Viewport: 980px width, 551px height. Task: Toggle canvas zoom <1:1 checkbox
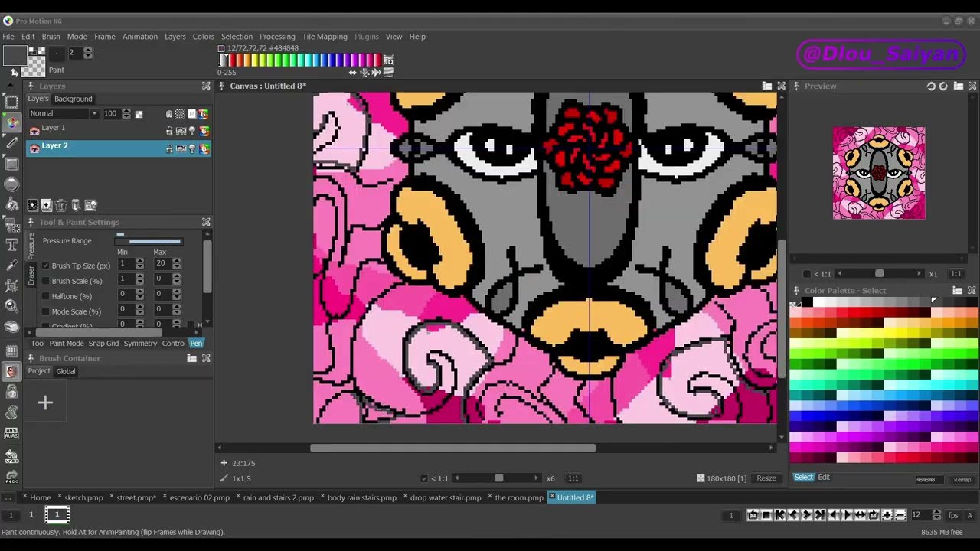pos(424,478)
